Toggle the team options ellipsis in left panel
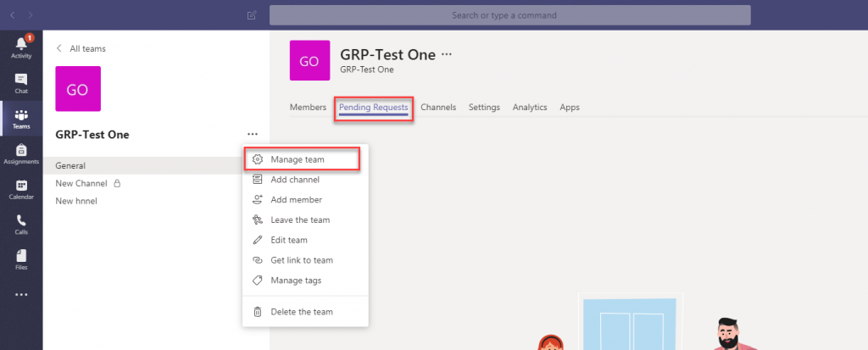The image size is (868, 350). (252, 134)
